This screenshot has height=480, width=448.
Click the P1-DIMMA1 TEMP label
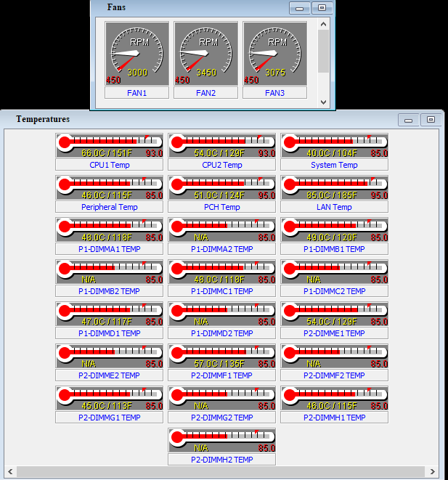(109, 249)
